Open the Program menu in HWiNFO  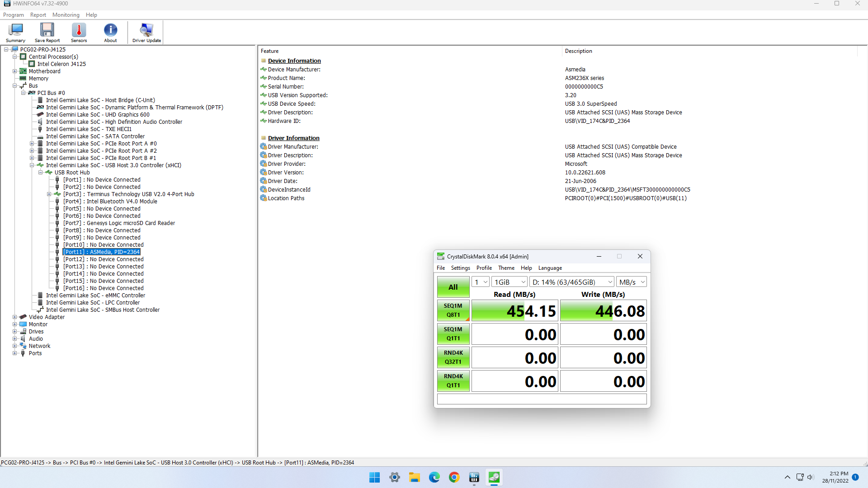pyautogui.click(x=14, y=15)
